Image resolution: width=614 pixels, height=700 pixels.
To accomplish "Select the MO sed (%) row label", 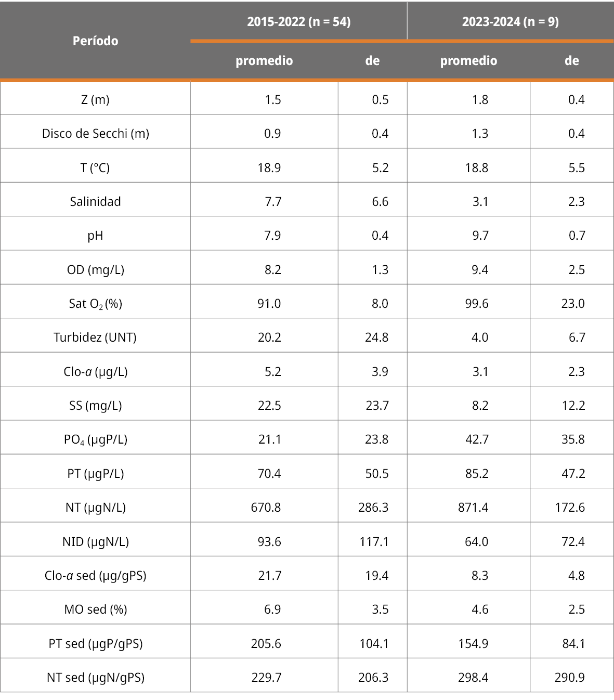I will tap(95, 610).
